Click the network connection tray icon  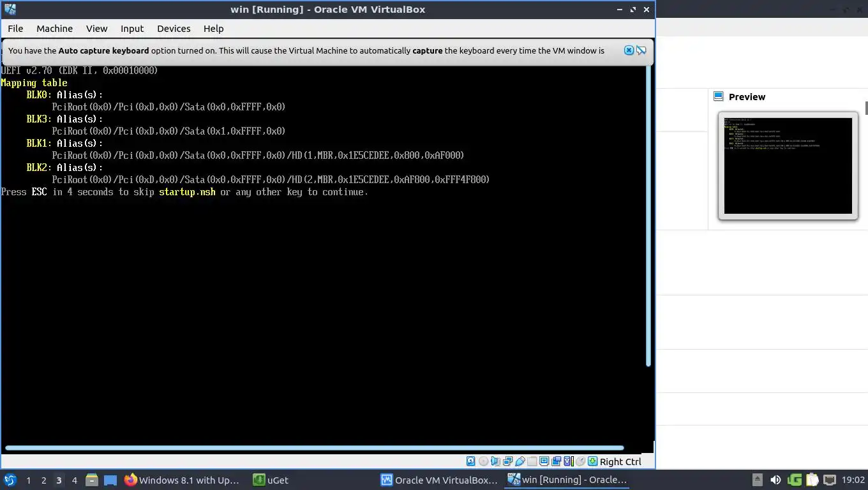[830, 480]
